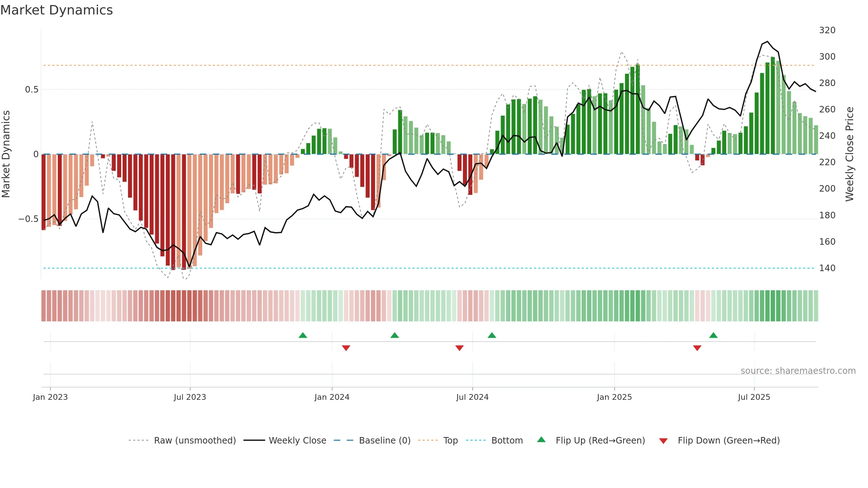Click the Jan 2025 x-axis label
This screenshot has height=488, width=868.
tap(614, 397)
